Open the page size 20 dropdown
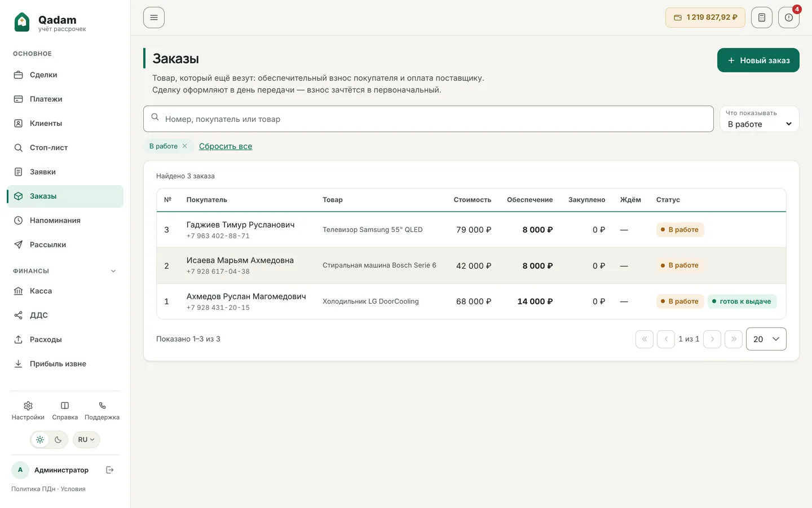812x508 pixels. 766,339
